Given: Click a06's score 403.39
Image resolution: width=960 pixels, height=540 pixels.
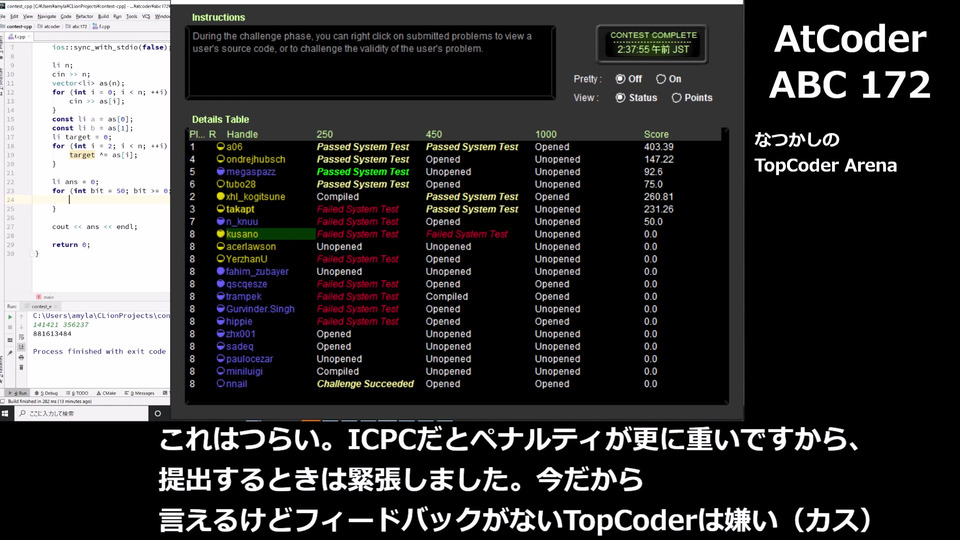Looking at the screenshot, I should click(x=658, y=146).
